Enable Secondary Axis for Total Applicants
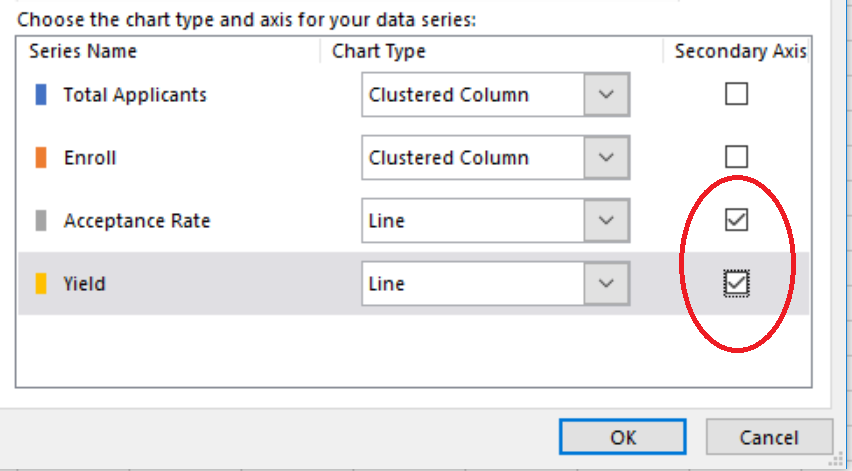The width and height of the screenshot is (852, 471). [x=736, y=94]
